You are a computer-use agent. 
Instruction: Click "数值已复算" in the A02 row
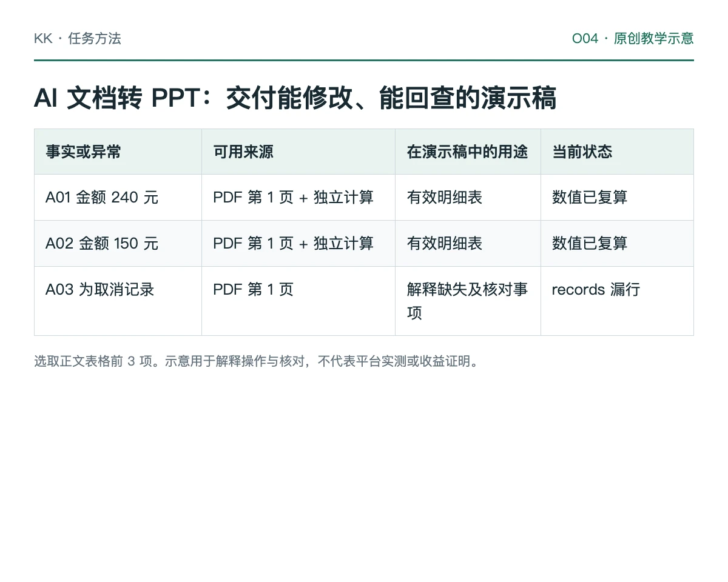(590, 244)
